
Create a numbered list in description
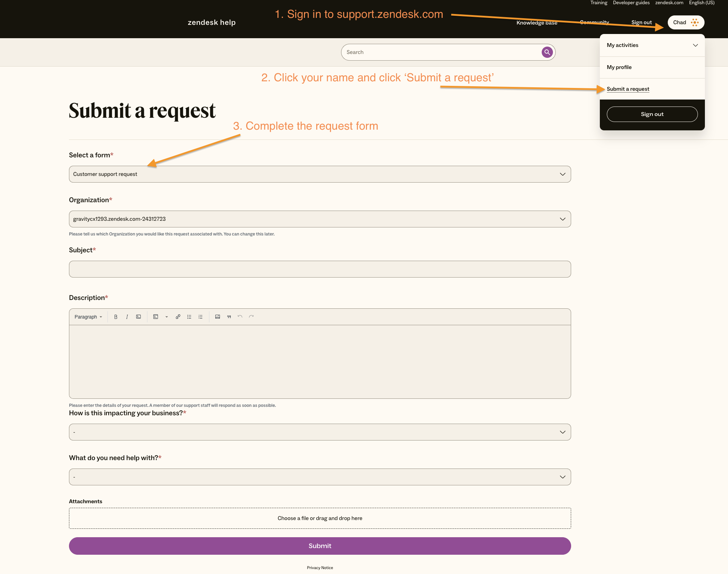click(x=200, y=317)
